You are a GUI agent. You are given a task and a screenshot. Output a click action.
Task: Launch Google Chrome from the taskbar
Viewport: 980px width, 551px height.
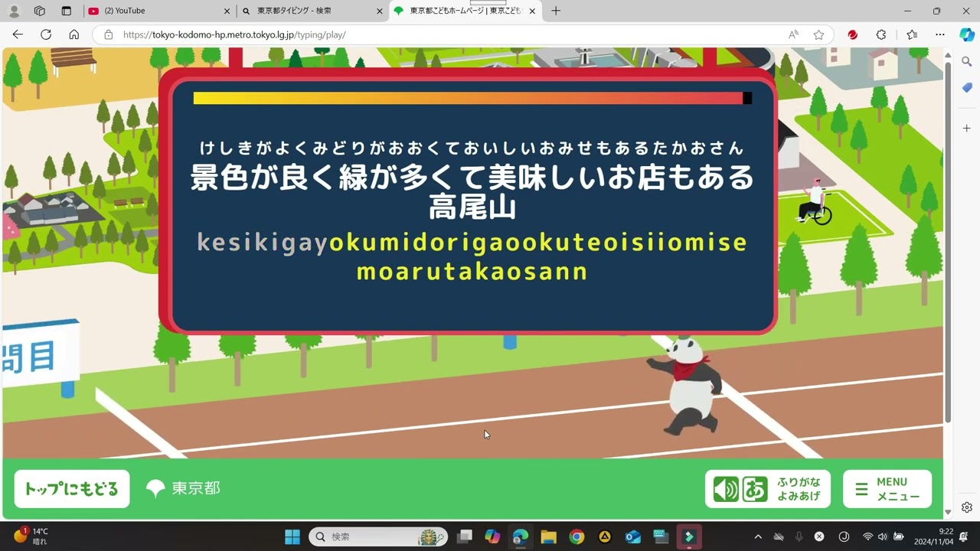pyautogui.click(x=577, y=536)
